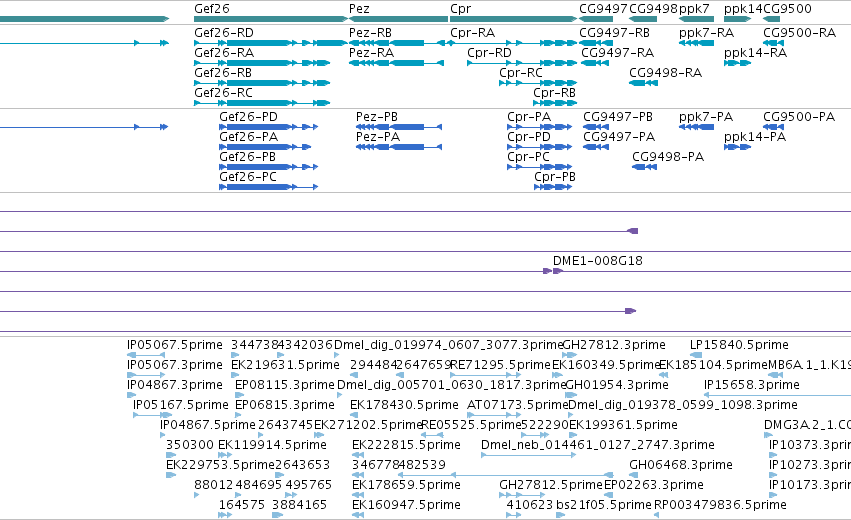Viewport: 851px width, 520px height.
Task: Select EST RE71295.5prime
Action: [500, 365]
